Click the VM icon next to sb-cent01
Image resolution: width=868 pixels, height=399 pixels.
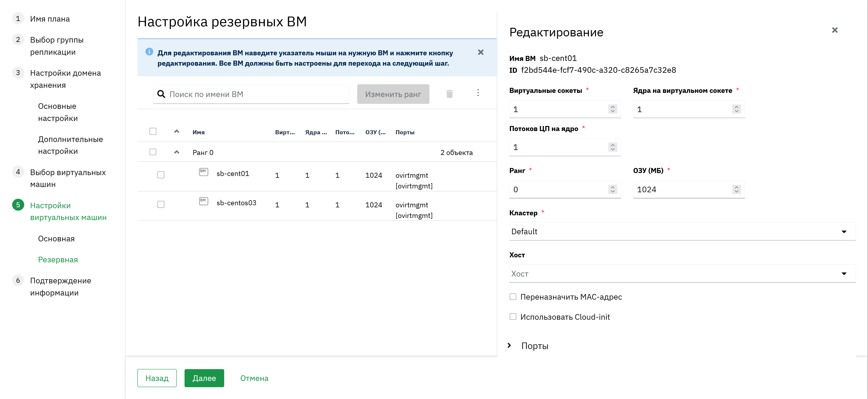tap(203, 172)
